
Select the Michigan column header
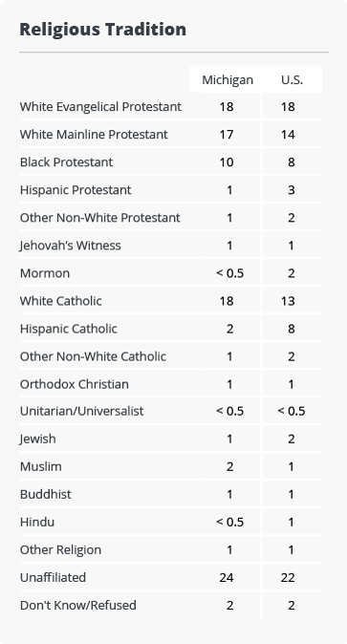228,79
